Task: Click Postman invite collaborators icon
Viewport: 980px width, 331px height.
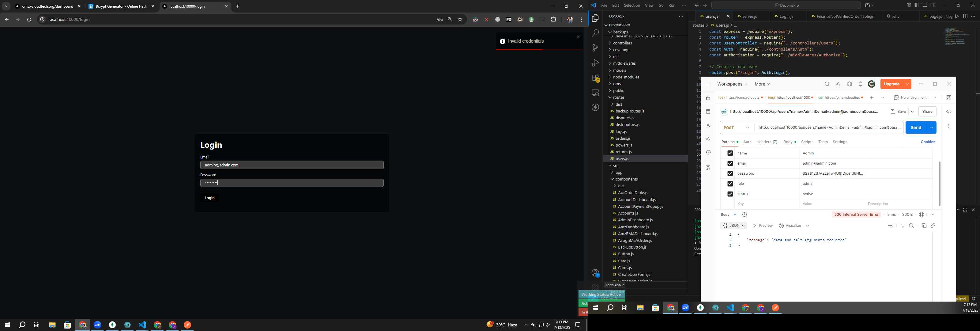Action: 838,84
